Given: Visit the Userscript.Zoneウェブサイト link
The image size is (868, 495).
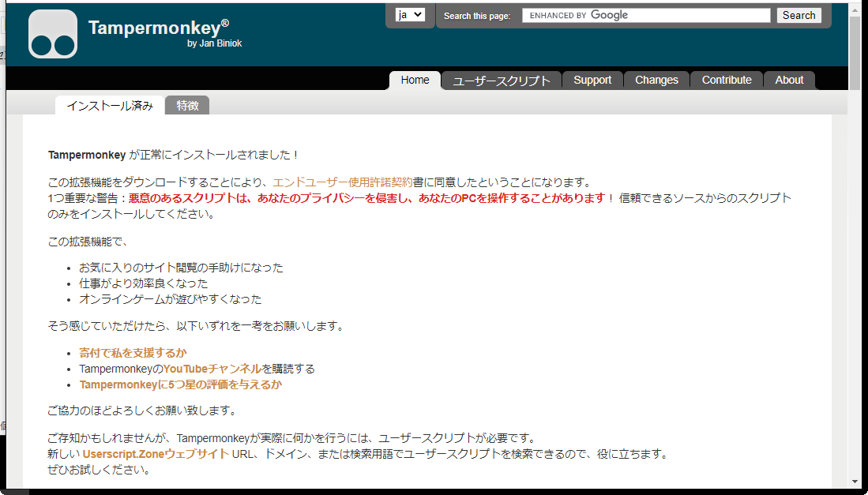Looking at the screenshot, I should click(156, 454).
